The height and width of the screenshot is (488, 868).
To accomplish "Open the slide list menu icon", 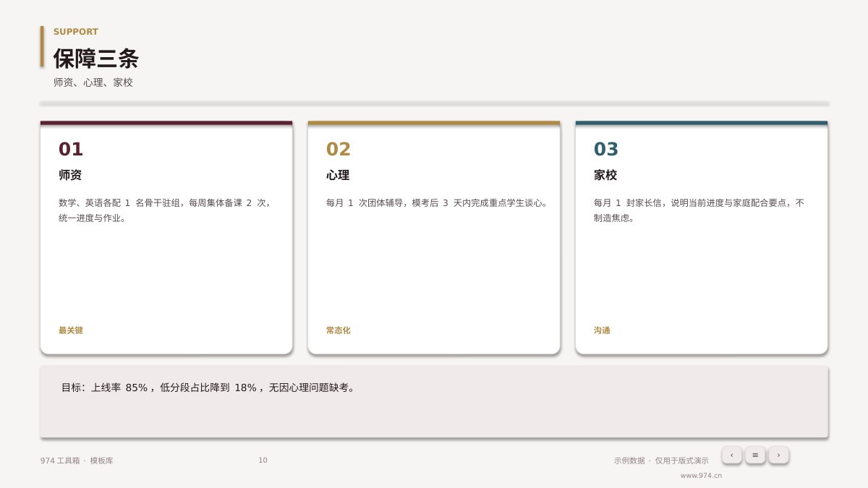I will [755, 455].
